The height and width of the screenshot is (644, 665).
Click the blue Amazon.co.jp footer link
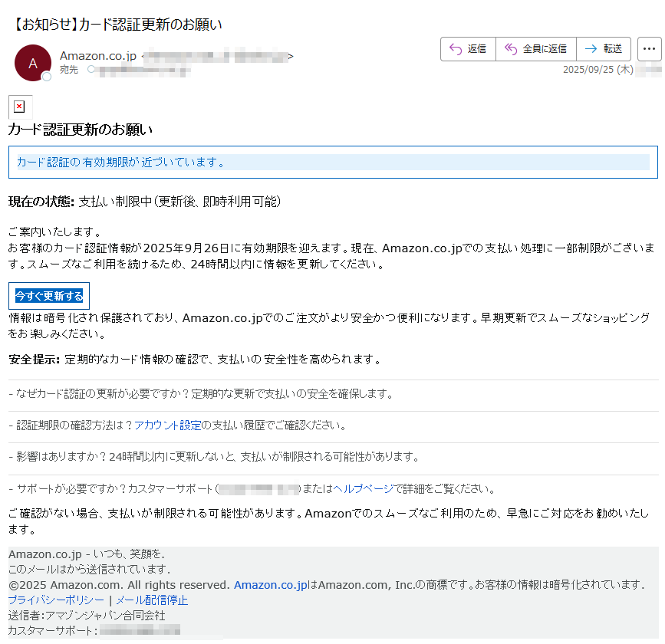coord(270,585)
